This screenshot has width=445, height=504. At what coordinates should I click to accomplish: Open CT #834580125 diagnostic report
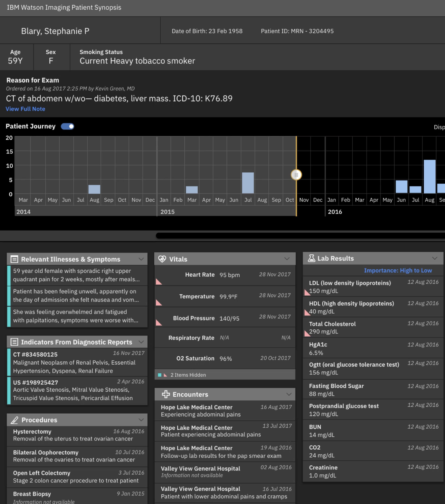tap(77, 362)
